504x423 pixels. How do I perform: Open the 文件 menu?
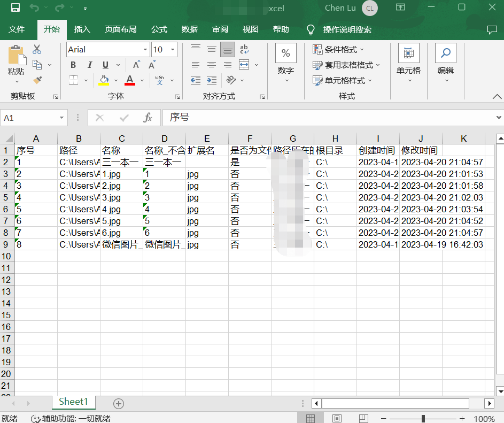point(17,29)
